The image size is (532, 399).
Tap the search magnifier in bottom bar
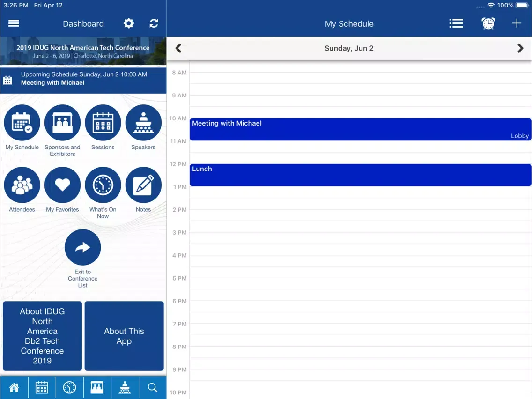(153, 387)
